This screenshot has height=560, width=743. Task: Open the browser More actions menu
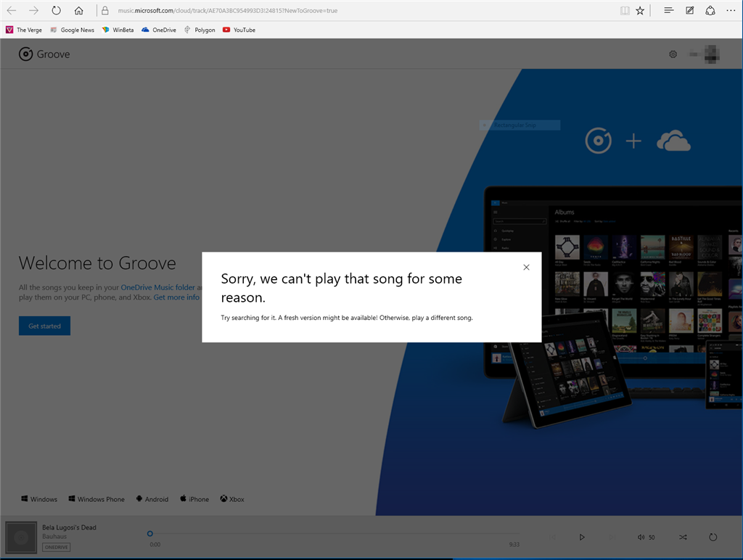731,10
